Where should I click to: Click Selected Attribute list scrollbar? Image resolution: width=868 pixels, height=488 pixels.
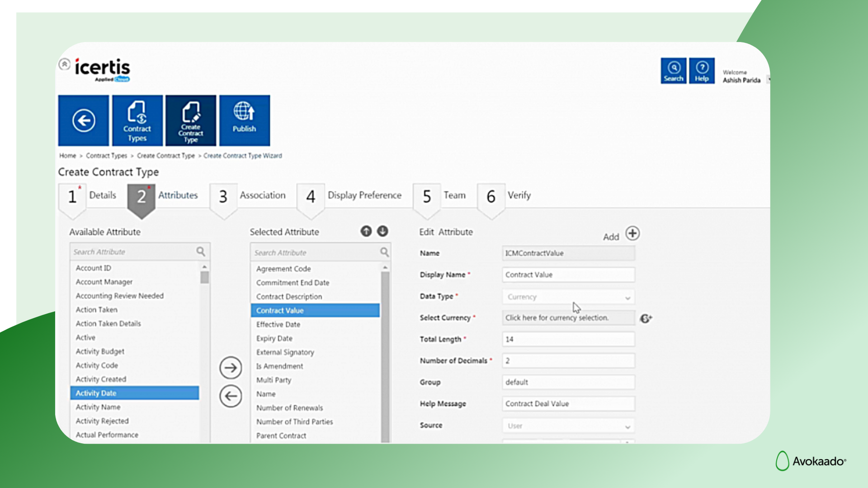tap(386, 357)
